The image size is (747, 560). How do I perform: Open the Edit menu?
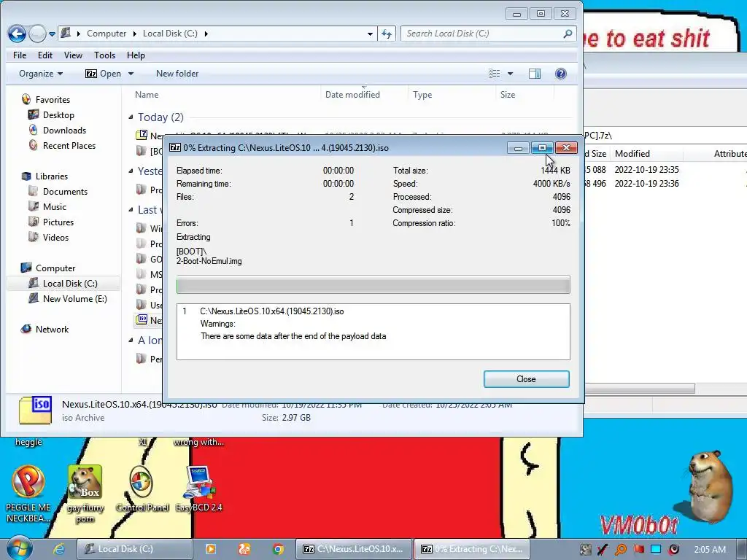point(44,55)
